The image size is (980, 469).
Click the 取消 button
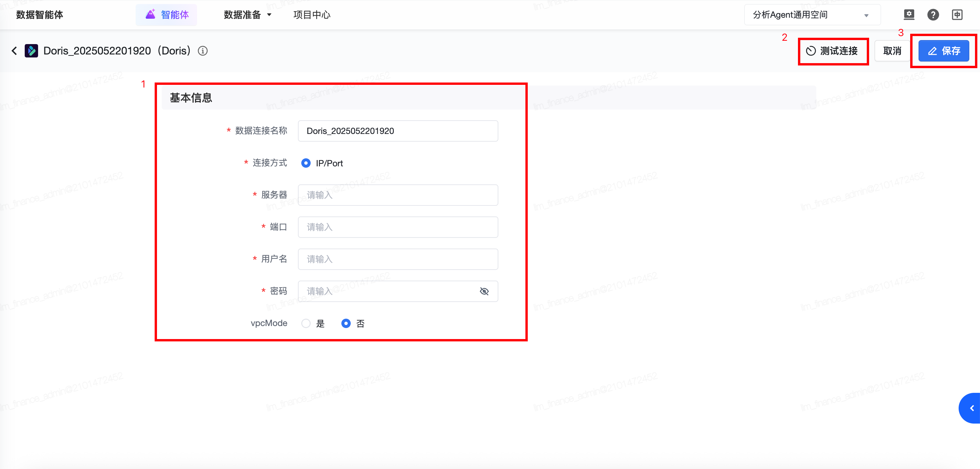click(x=892, y=51)
